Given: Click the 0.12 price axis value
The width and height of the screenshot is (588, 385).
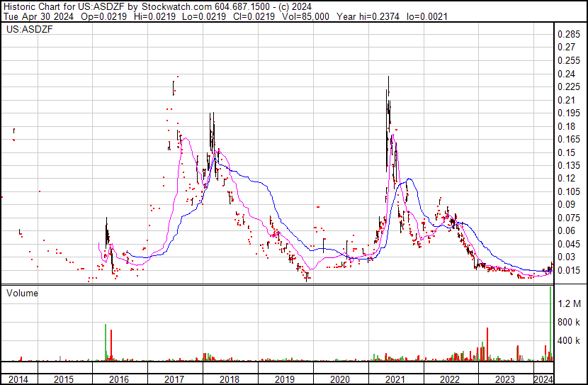Looking at the screenshot, I should 566,179.
